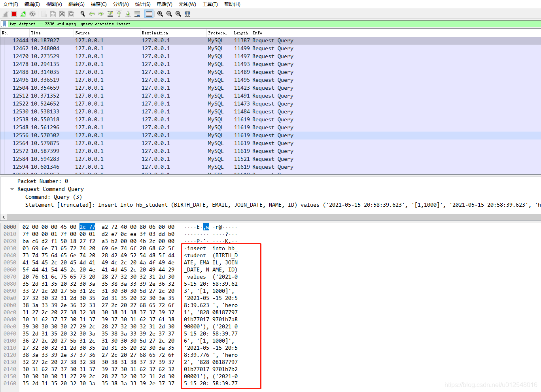Image resolution: width=541 pixels, height=392 pixels.
Task: Open the 分析(A) menu
Action: pos(121,4)
